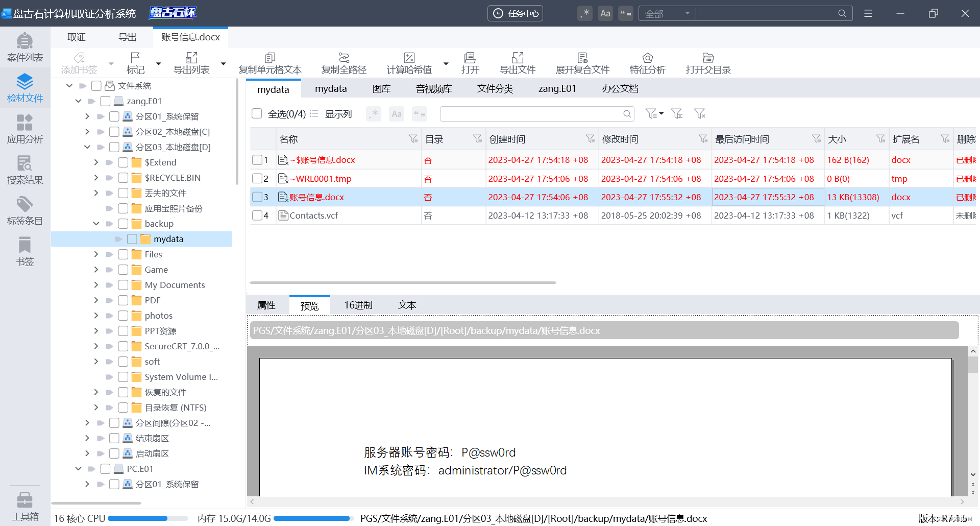Expand the 分区01_系统保留 node under zang.E01
Viewport: 980px width, 526px height.
(x=87, y=116)
